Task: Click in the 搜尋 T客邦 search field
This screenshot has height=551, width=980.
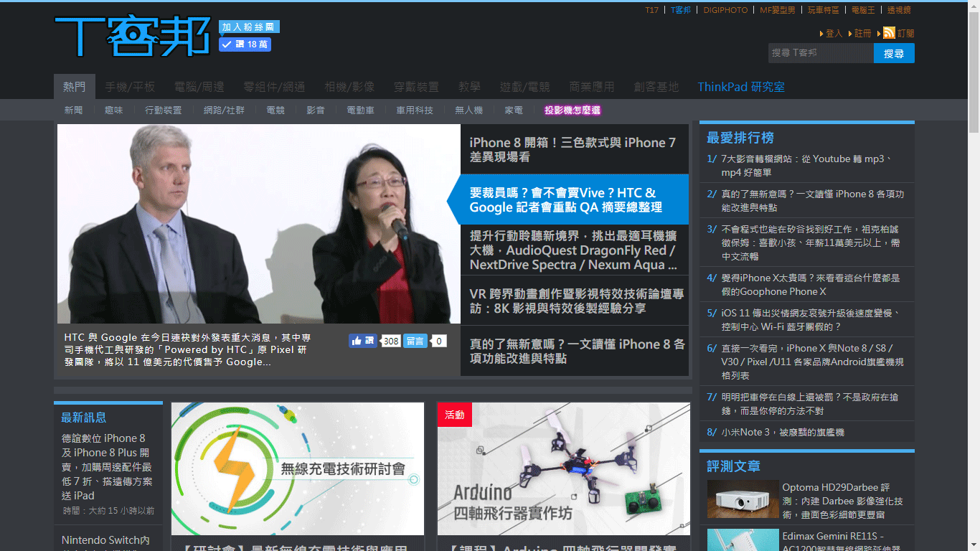Action: (821, 53)
